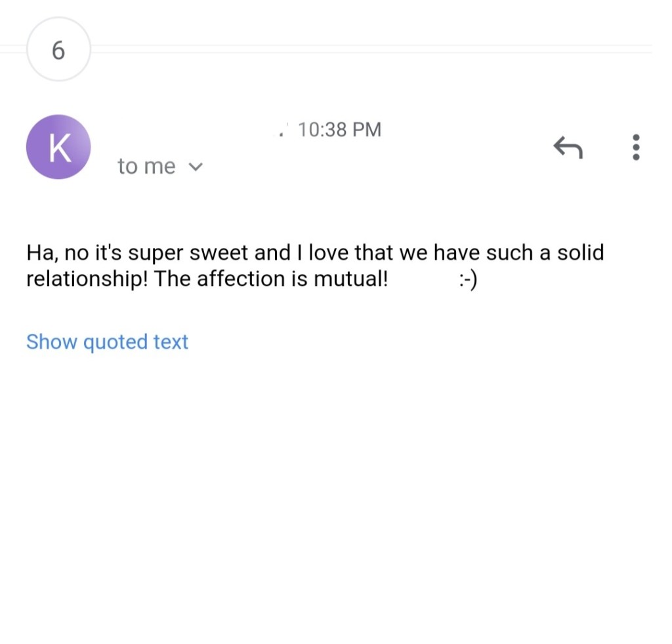Click the blank gap between "mutual!" and the smiley

pyautogui.click(x=423, y=279)
